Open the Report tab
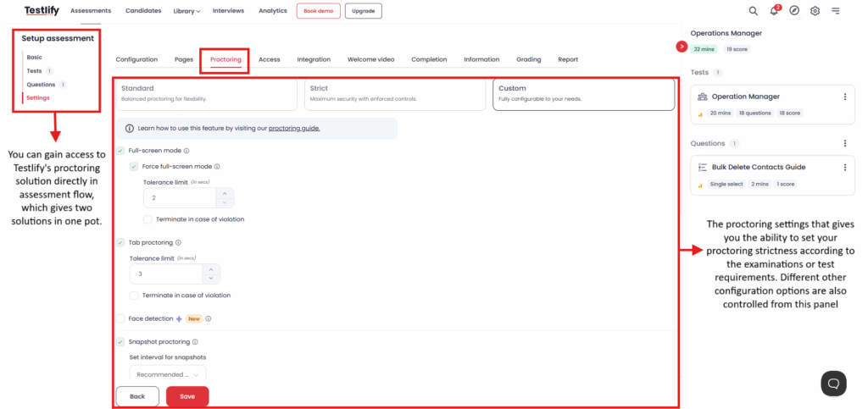The image size is (868, 409). click(x=568, y=59)
